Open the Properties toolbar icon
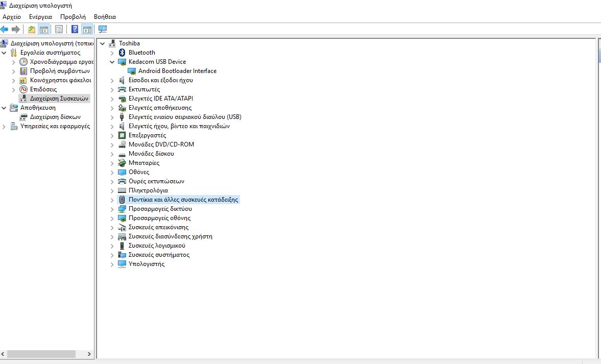 pyautogui.click(x=59, y=29)
